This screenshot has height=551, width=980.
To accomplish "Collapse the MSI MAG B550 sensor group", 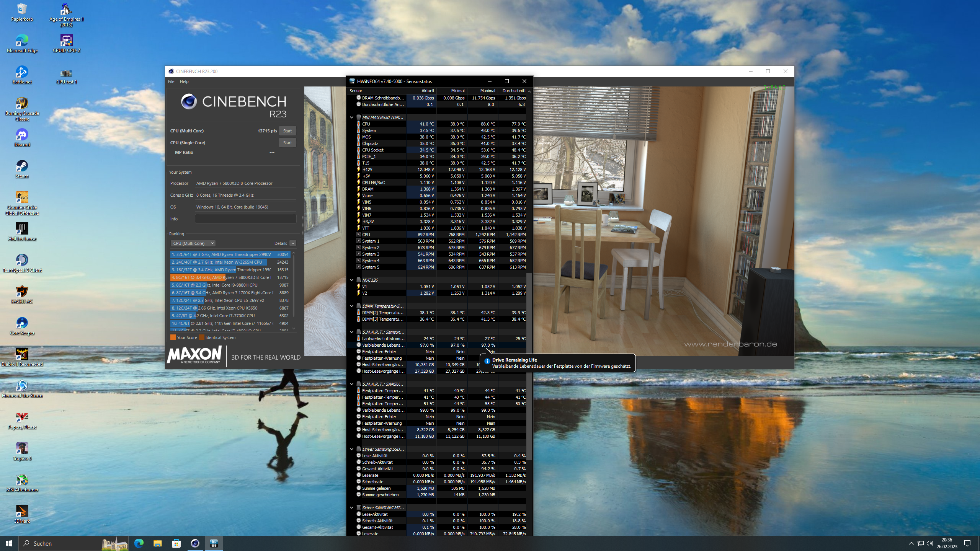I will pos(351,117).
